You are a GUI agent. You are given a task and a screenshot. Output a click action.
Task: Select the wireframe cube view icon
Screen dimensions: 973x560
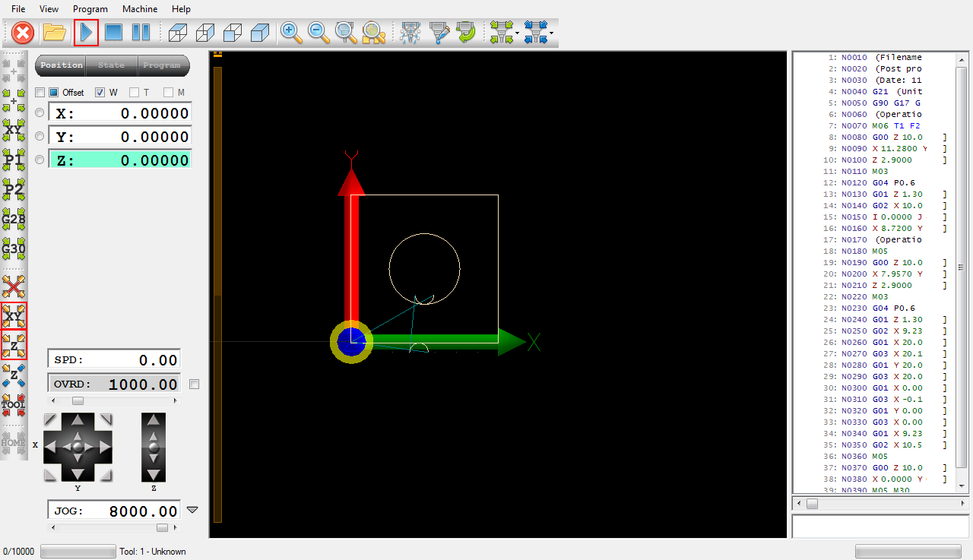coord(177,33)
